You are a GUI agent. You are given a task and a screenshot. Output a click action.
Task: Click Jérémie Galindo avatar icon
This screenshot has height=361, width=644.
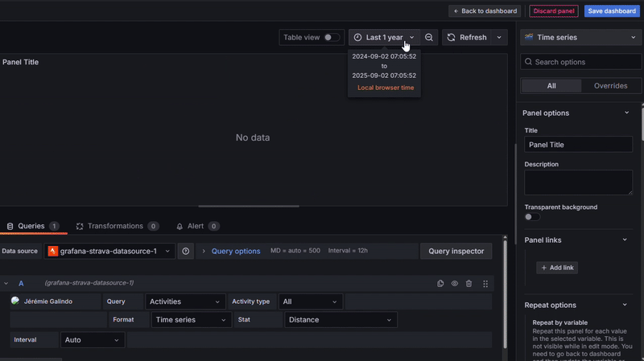click(x=15, y=301)
